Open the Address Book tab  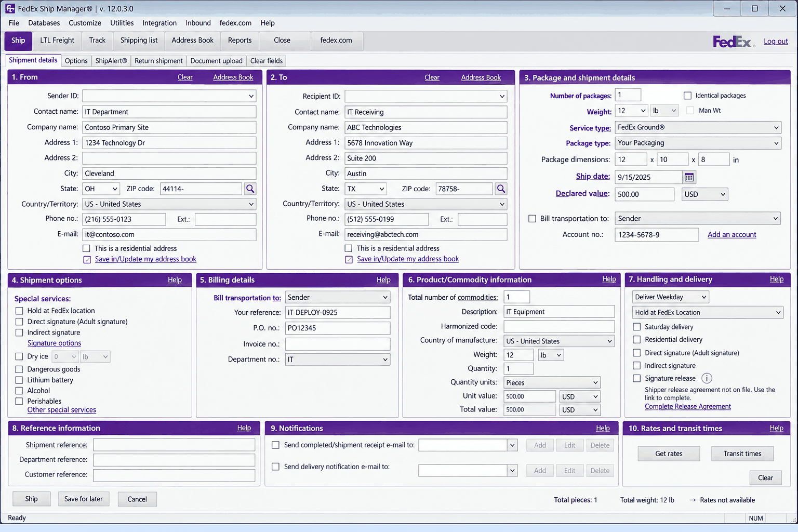click(192, 41)
